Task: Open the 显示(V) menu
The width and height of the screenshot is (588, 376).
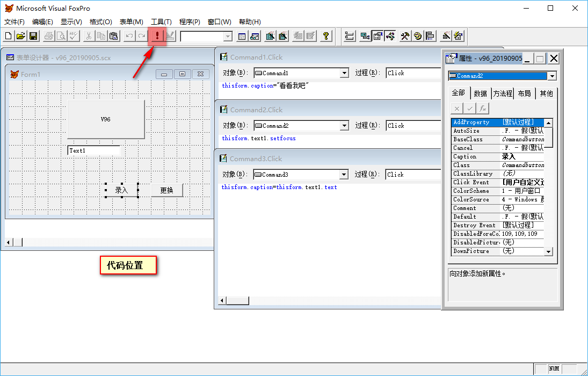Action: [71, 22]
